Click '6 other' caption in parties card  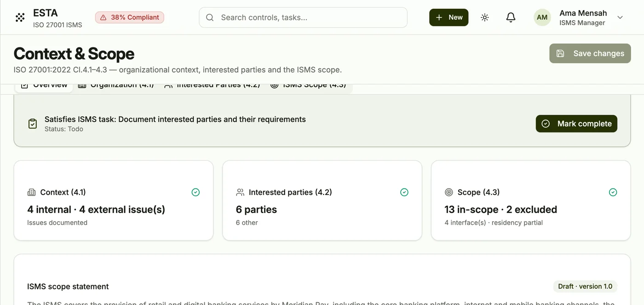(247, 223)
